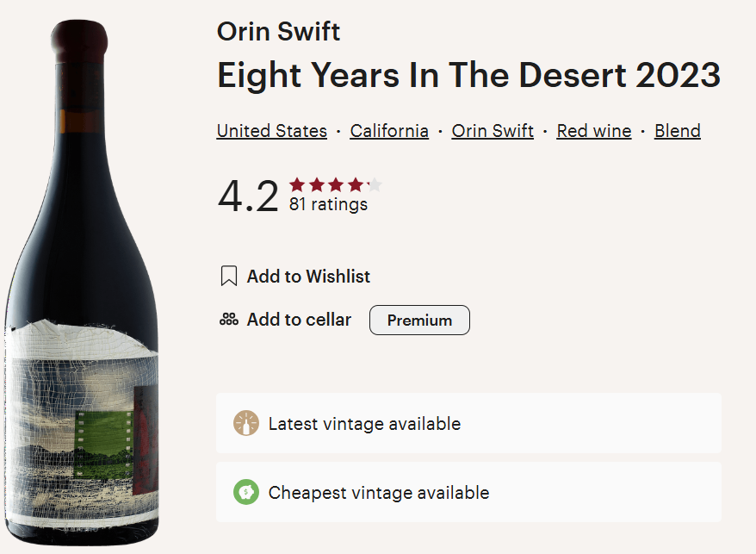Screen dimensions: 756x554
Task: Open the California region link
Action: [x=389, y=130]
